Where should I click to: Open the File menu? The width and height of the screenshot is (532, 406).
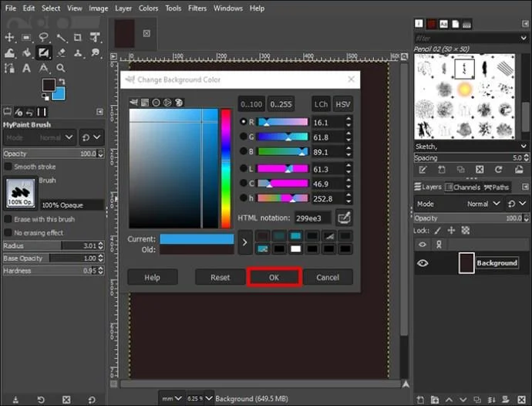coord(11,8)
